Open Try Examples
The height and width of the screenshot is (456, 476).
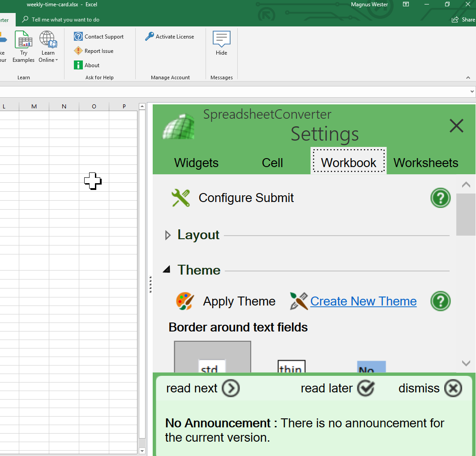23,46
